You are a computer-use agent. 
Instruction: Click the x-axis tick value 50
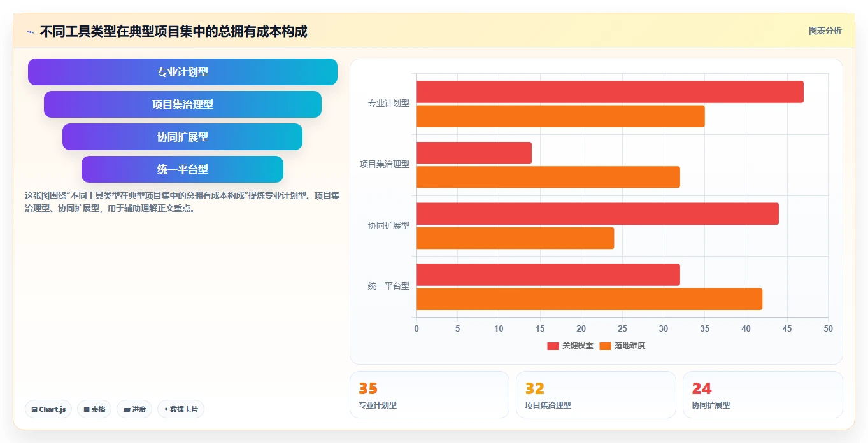point(828,328)
